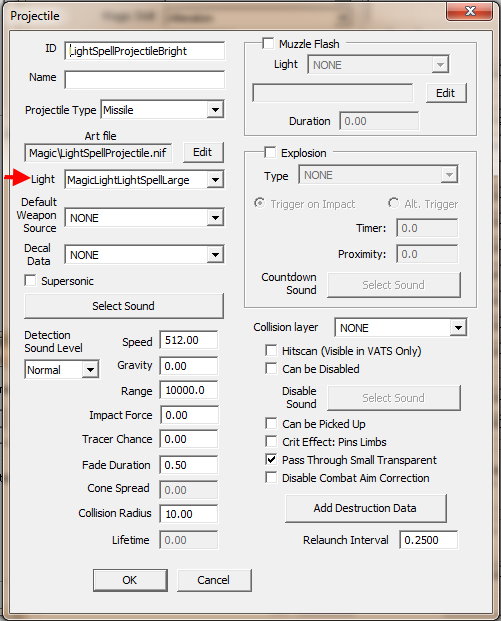Click the Cancel button
The width and height of the screenshot is (501, 621).
214,580
